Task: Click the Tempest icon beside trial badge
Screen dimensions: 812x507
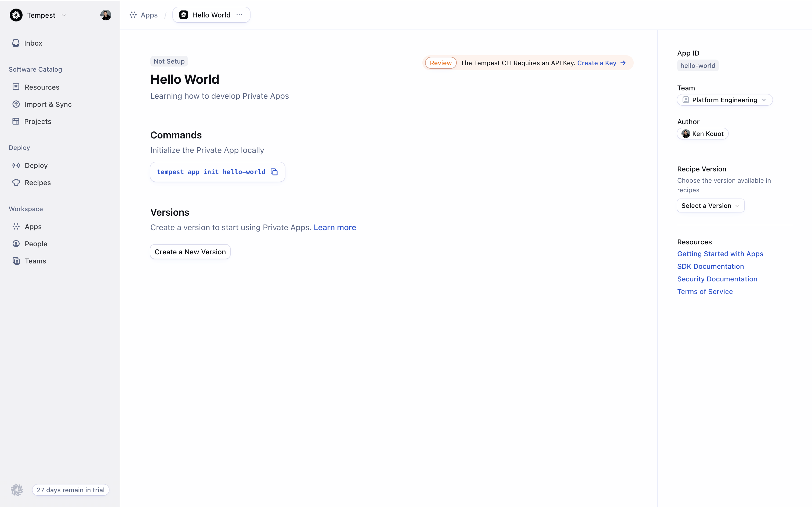Action: pyautogui.click(x=16, y=490)
